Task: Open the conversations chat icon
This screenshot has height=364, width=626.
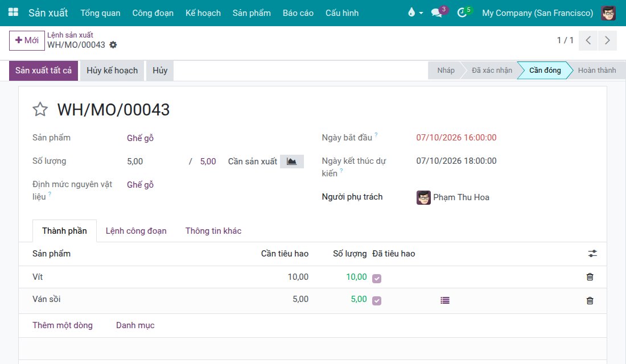Action: [x=436, y=13]
